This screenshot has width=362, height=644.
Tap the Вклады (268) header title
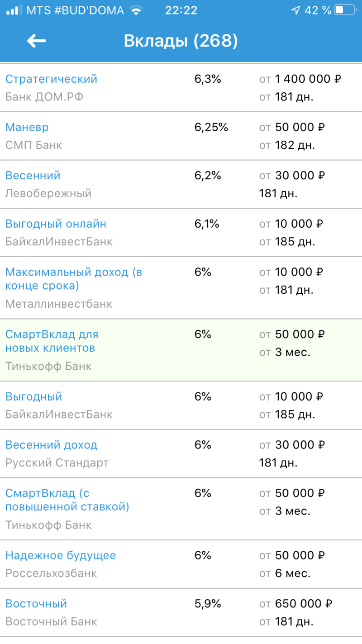click(181, 41)
